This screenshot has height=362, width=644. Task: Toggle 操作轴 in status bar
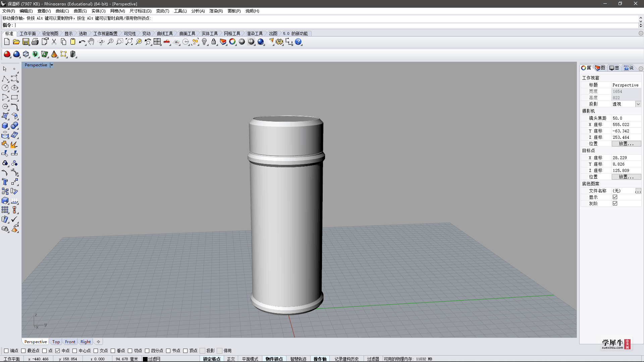coord(320,359)
